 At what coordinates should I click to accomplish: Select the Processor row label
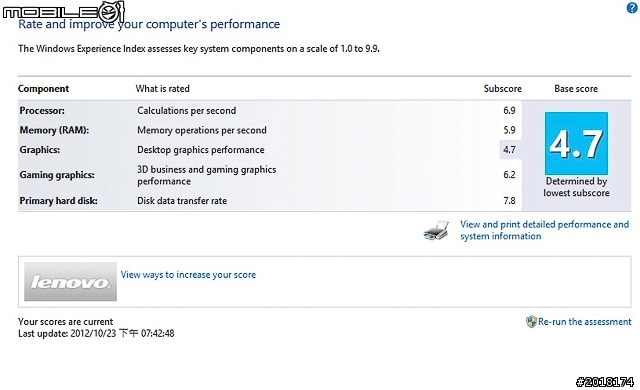[42, 111]
